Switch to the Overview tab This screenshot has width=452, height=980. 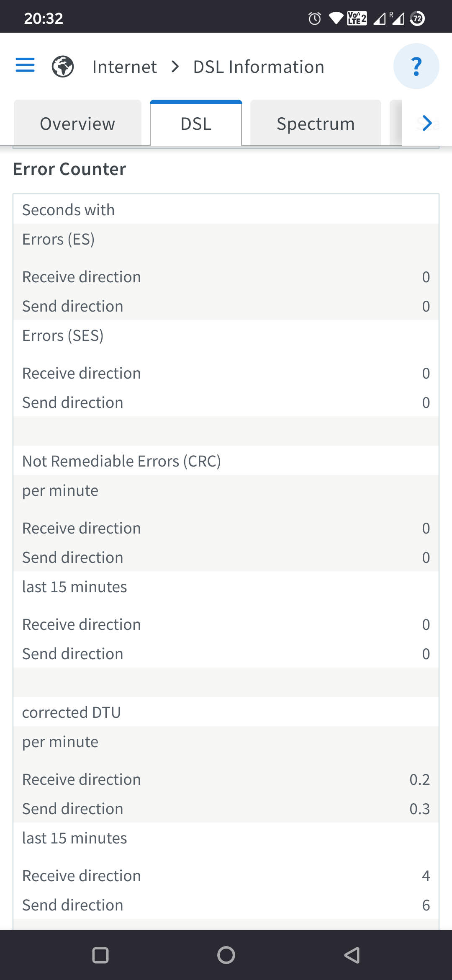click(77, 123)
